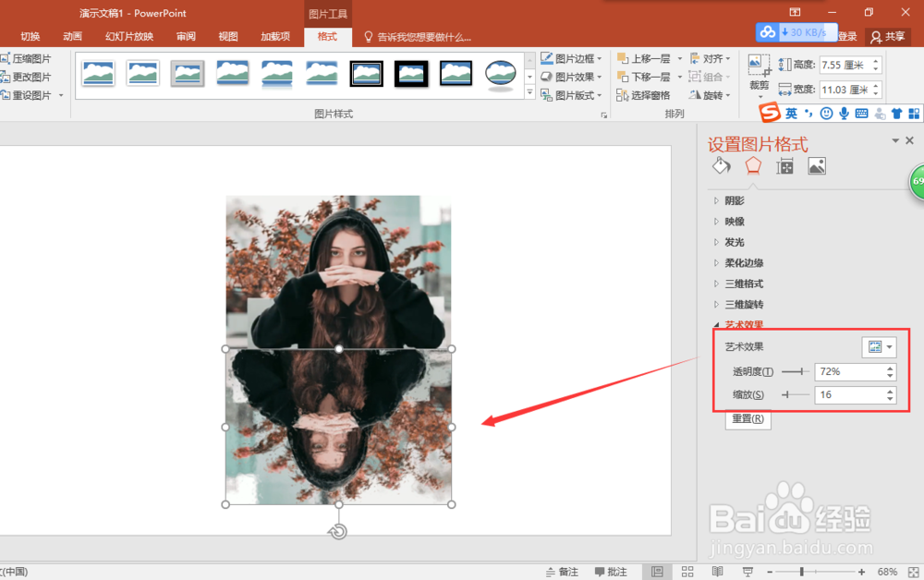Increase the picture height with the up stepper
The image size is (924, 580).
tap(876, 61)
